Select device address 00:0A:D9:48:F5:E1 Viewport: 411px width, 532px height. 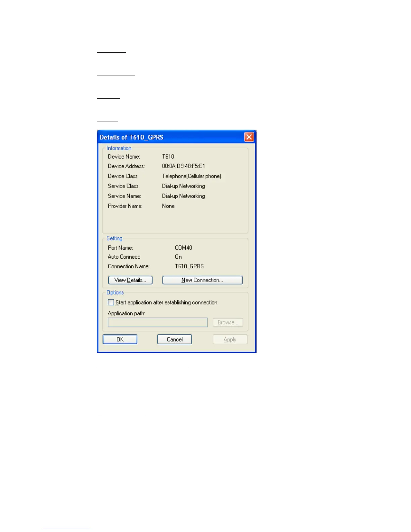(183, 166)
